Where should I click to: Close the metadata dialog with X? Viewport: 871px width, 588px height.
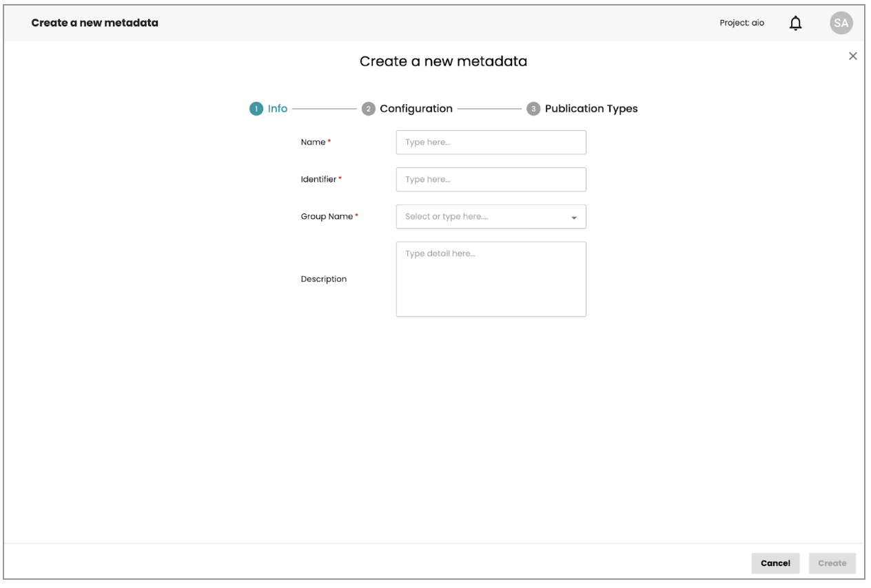(852, 56)
